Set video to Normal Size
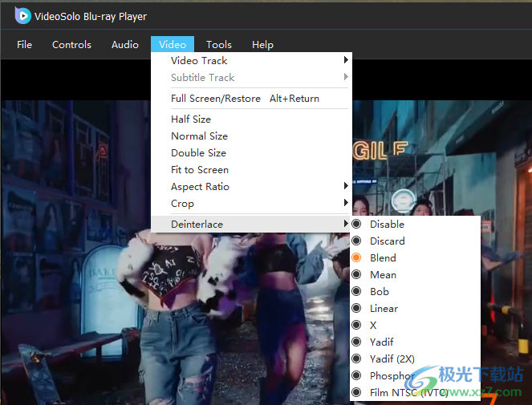The height and width of the screenshot is (405, 532). (251, 136)
